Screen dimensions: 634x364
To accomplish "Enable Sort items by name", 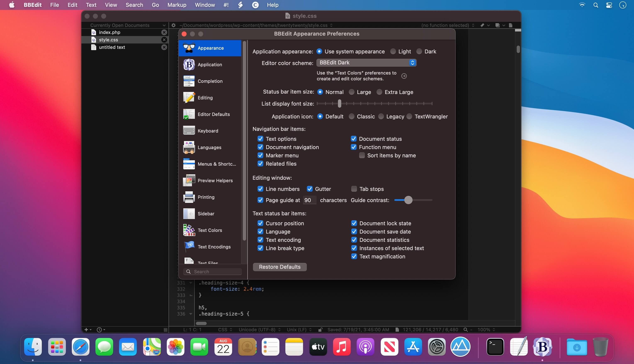I will pos(362,155).
